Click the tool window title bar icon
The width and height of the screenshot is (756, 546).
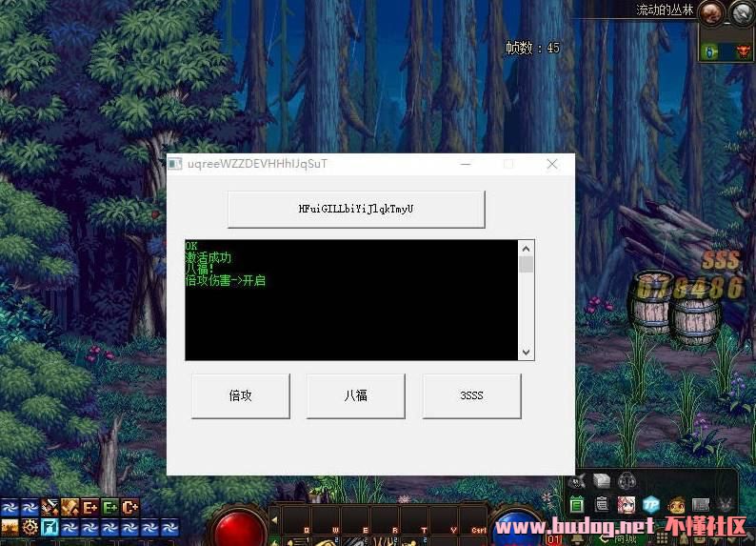pos(174,164)
